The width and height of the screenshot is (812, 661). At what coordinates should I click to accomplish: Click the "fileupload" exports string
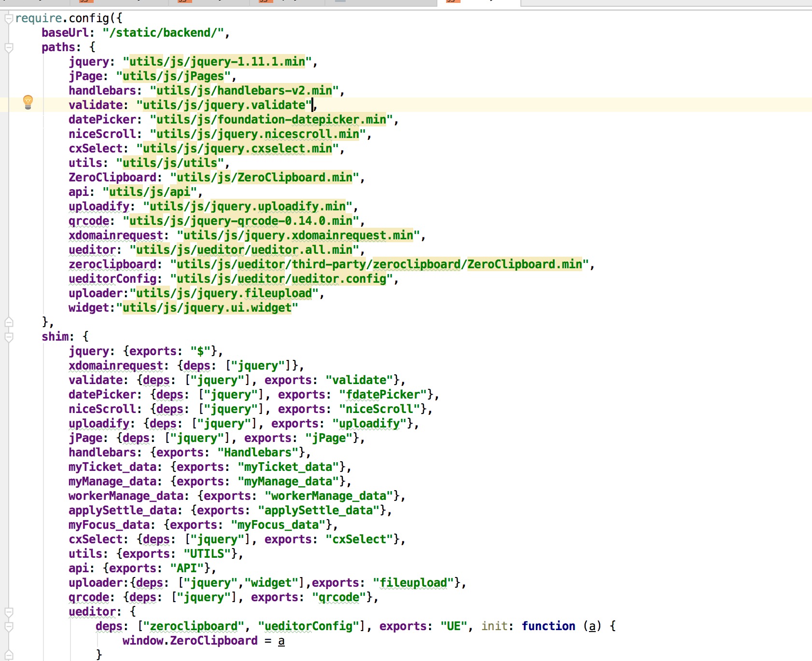tap(413, 583)
